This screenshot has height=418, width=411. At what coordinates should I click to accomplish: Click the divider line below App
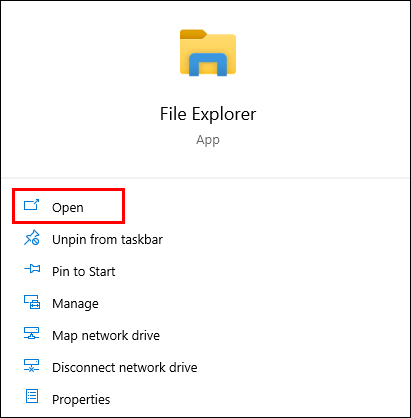tap(205, 178)
